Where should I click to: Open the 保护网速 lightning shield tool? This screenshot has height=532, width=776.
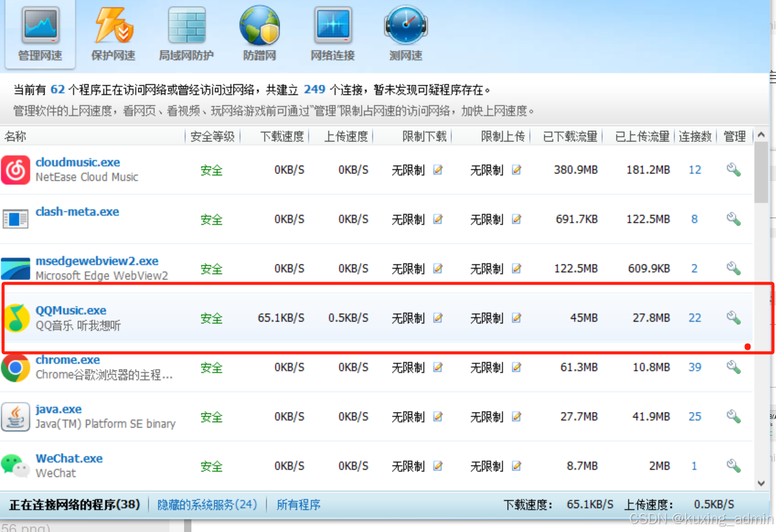pyautogui.click(x=113, y=34)
